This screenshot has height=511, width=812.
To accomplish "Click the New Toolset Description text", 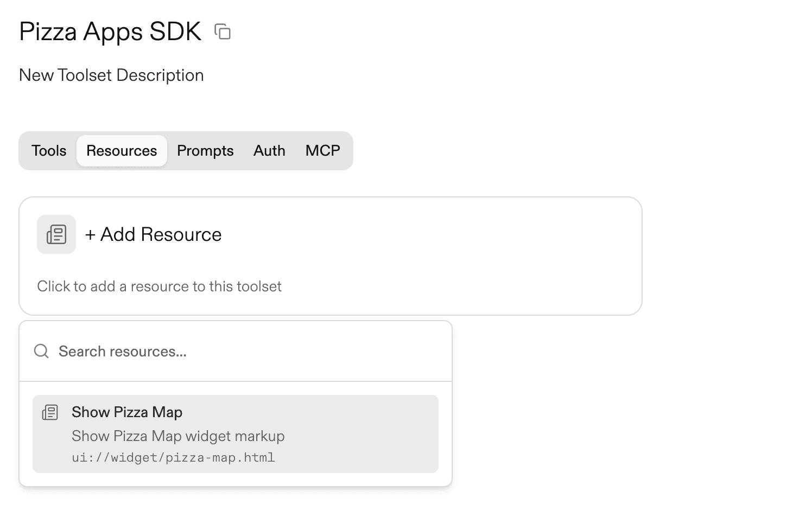I will tap(111, 75).
